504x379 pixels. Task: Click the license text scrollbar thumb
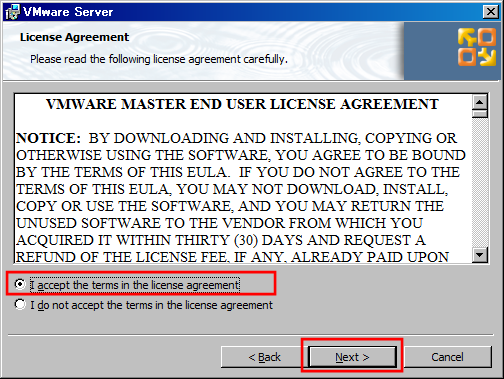[x=480, y=113]
